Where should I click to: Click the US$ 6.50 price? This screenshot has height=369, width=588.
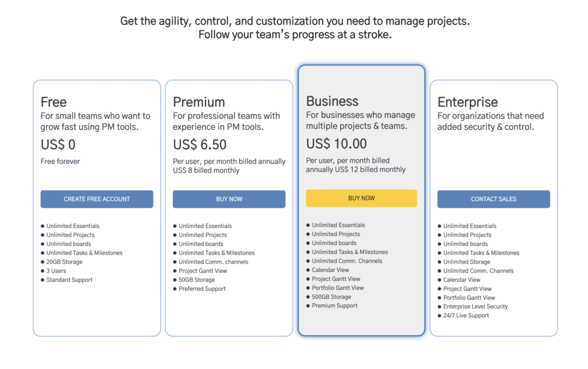tap(199, 144)
